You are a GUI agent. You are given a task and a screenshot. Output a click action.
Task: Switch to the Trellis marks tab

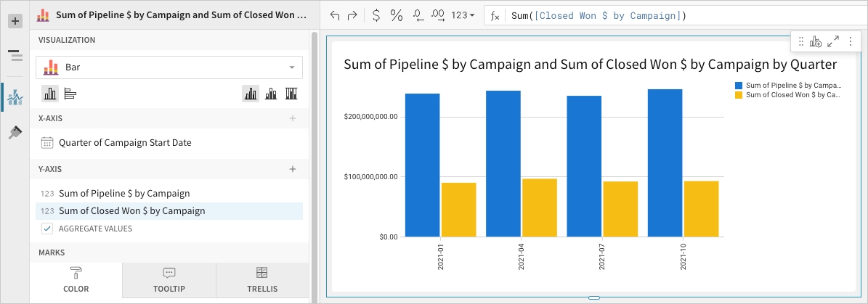262,280
